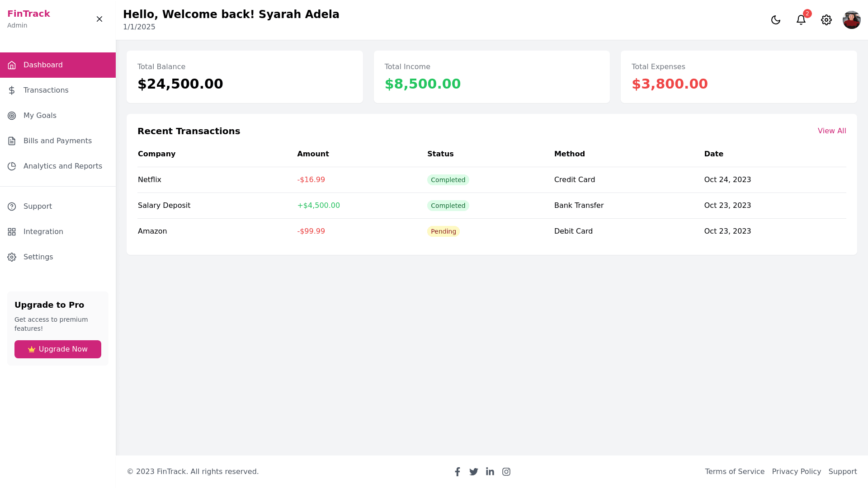Open the Transactions section from the sidebar
This screenshot has height=488, width=868.
[x=45, y=90]
